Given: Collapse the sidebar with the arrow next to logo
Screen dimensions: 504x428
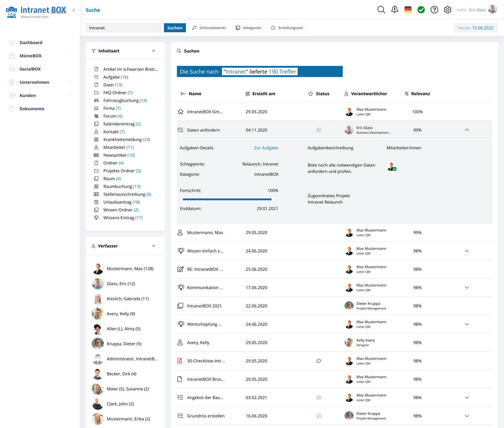Looking at the screenshot, I should (x=73, y=10).
